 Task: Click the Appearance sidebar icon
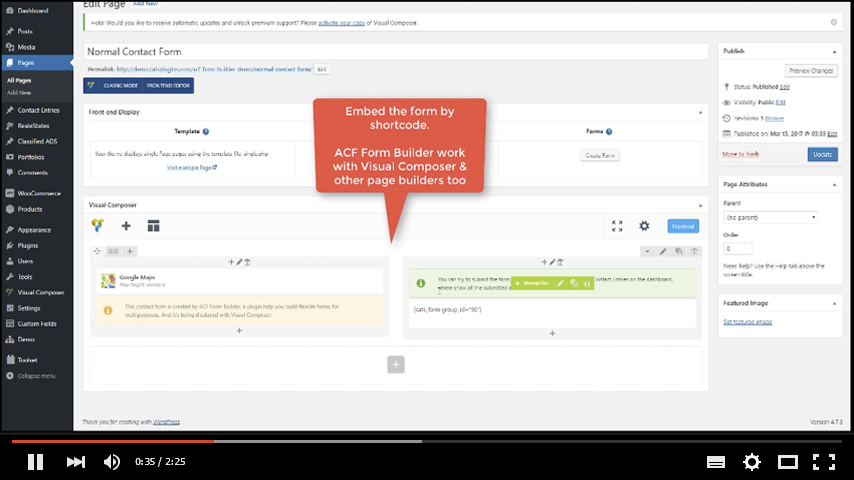coord(10,230)
